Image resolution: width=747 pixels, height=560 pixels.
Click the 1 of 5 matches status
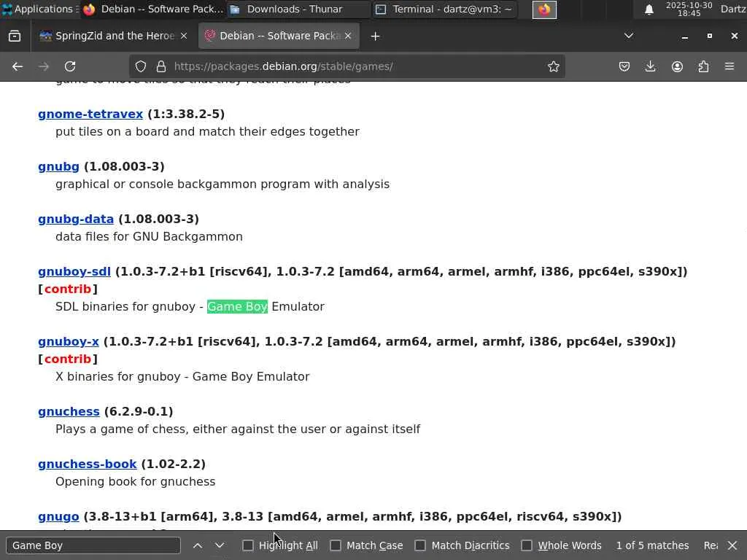pyautogui.click(x=652, y=545)
